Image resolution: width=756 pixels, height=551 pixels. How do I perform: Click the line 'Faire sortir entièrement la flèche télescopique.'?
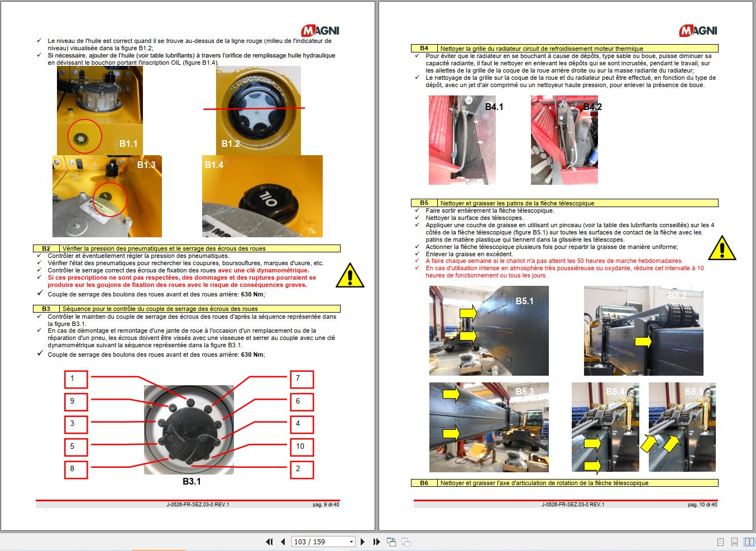pos(490,210)
